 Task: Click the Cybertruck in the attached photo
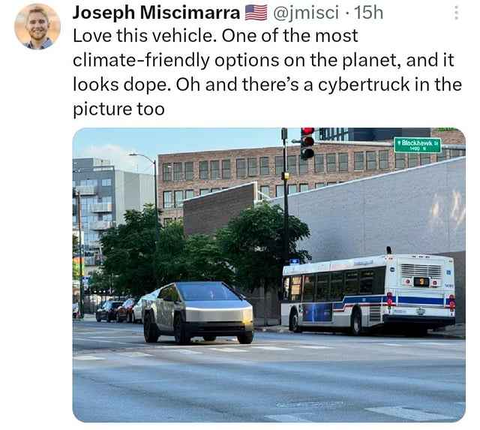coord(198,312)
